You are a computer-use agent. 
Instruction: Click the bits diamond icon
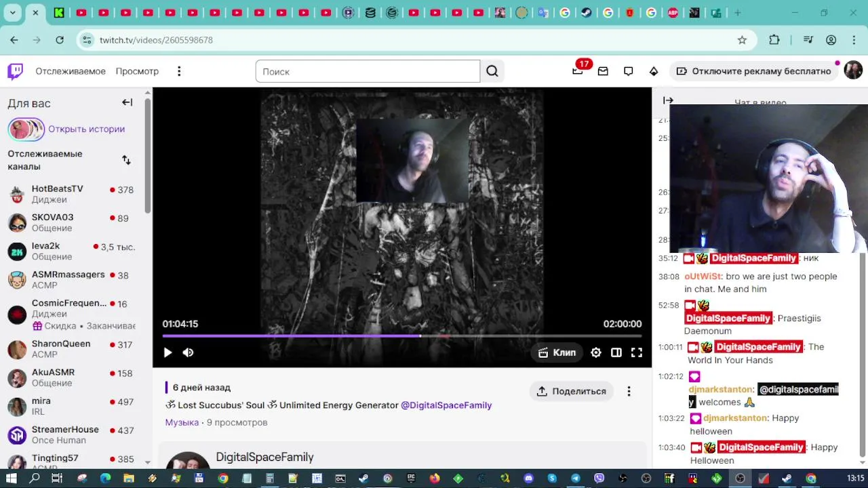pos(654,71)
